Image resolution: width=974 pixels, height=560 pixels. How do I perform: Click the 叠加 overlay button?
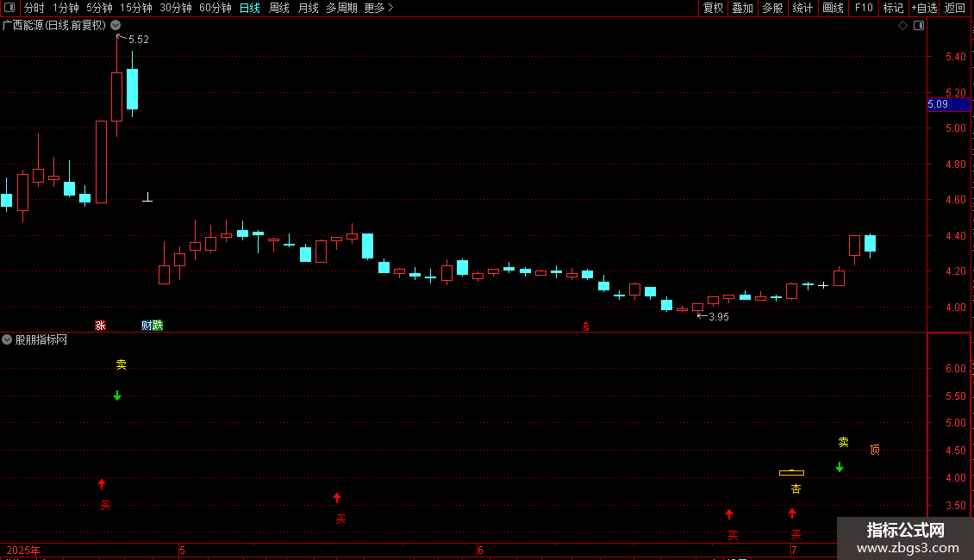tap(743, 8)
